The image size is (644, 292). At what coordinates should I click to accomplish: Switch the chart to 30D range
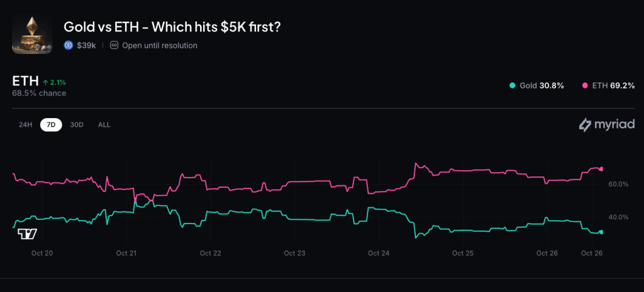coord(77,124)
